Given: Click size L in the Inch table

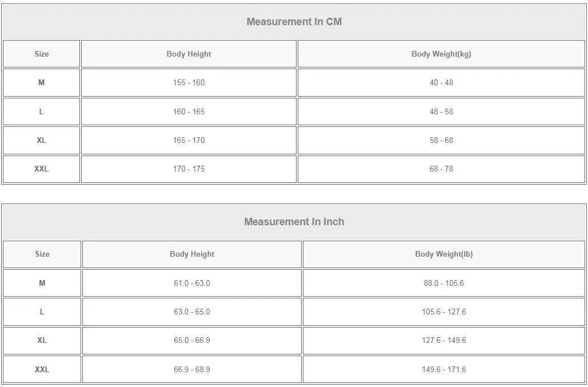Looking at the screenshot, I should pyautogui.click(x=42, y=312).
